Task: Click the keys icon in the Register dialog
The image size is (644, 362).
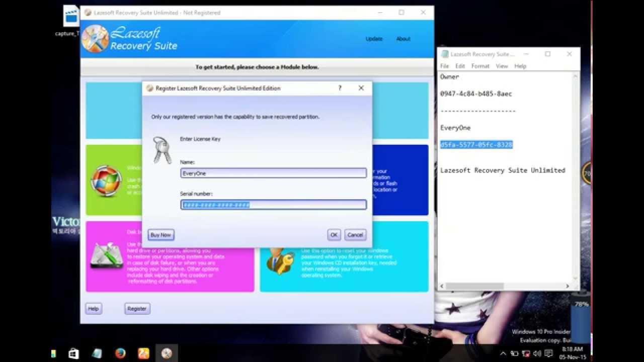Action: coord(162,150)
